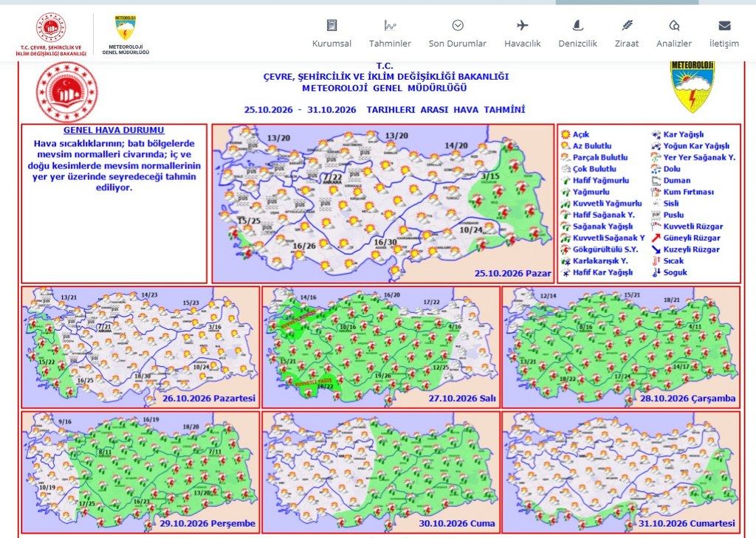Image resolution: width=756 pixels, height=538 pixels.
Task: Click the Denizcilik sailboat icon
Action: tap(577, 25)
